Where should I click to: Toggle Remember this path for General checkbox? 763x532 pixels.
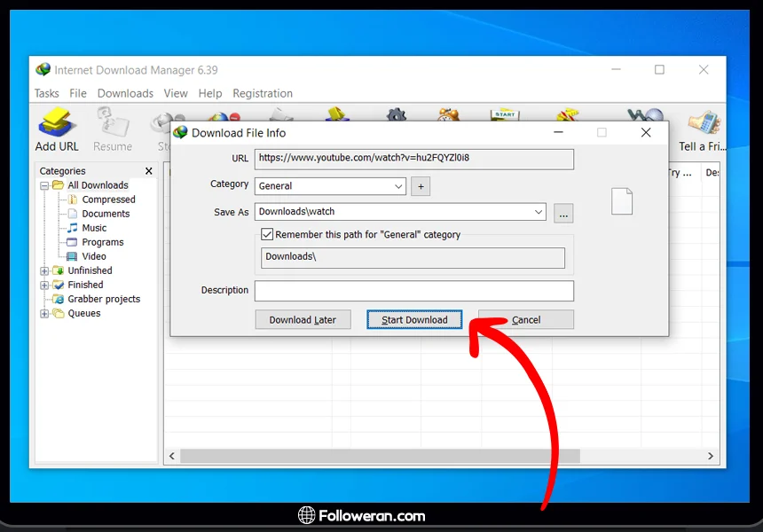click(267, 235)
